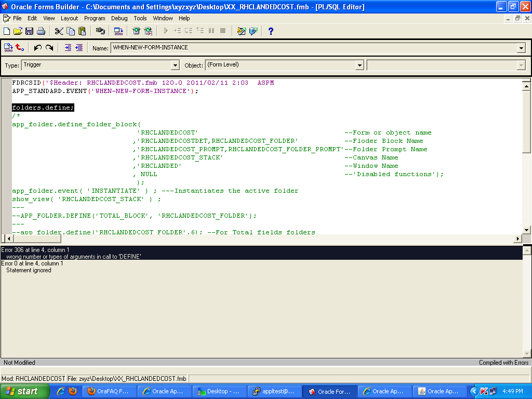Screen dimensions: 532x399
Task: Indent selected code lines
Action: click(x=68, y=48)
